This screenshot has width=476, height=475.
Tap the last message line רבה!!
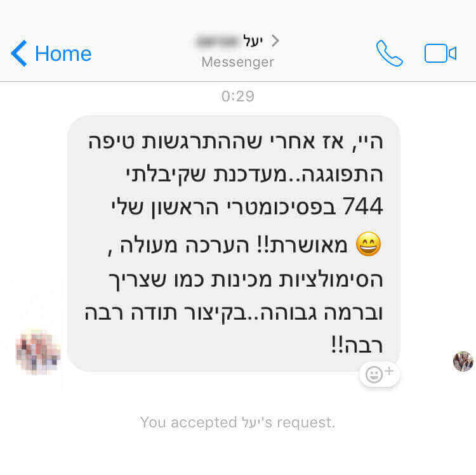tap(357, 345)
